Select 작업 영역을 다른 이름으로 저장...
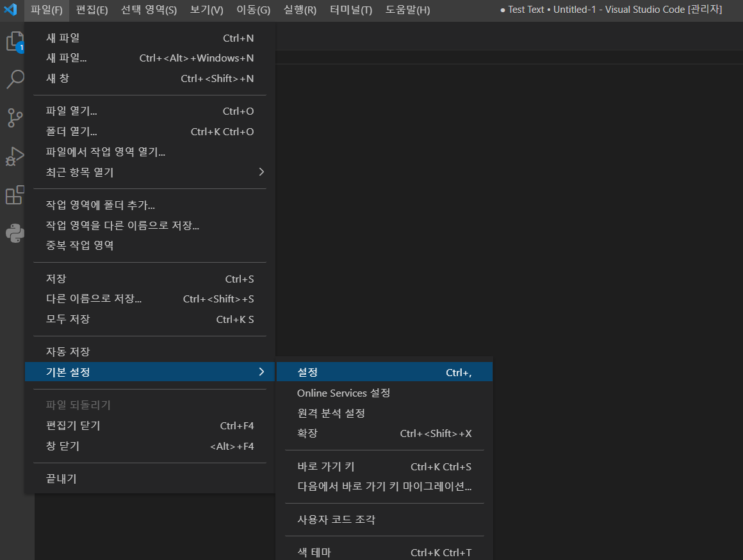743x560 pixels. [x=150, y=226]
